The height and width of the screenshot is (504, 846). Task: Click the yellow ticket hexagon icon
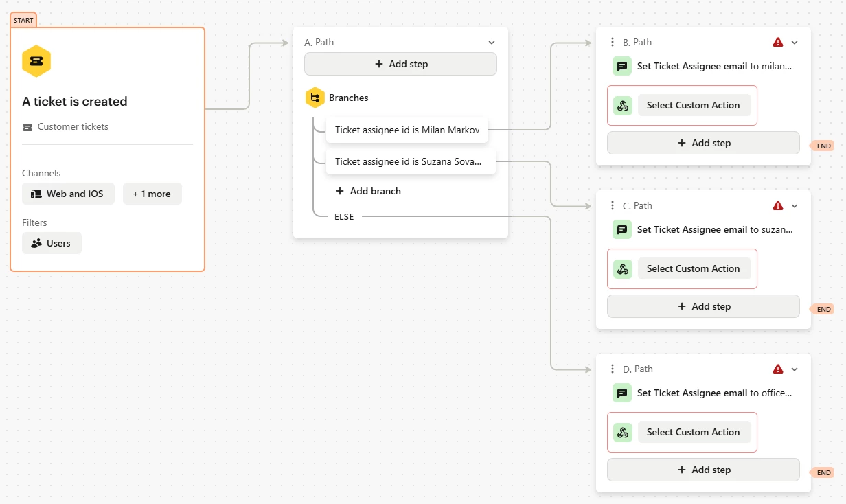[36, 61]
